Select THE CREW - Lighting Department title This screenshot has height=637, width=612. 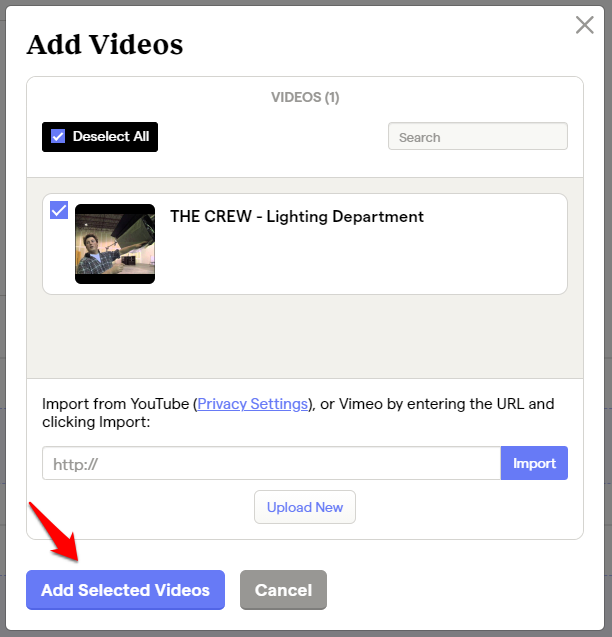click(297, 217)
